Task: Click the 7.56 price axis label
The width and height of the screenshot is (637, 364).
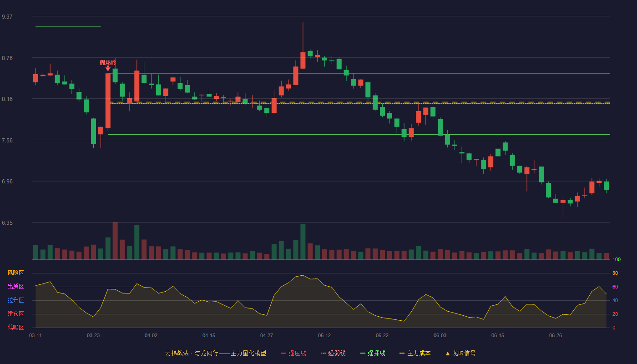Action: tap(7, 141)
